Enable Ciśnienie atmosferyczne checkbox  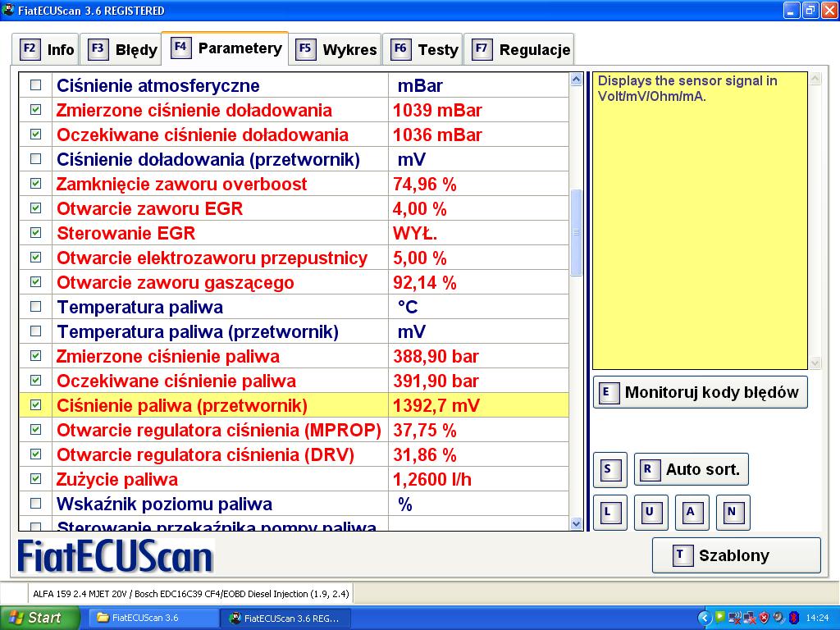(35, 85)
